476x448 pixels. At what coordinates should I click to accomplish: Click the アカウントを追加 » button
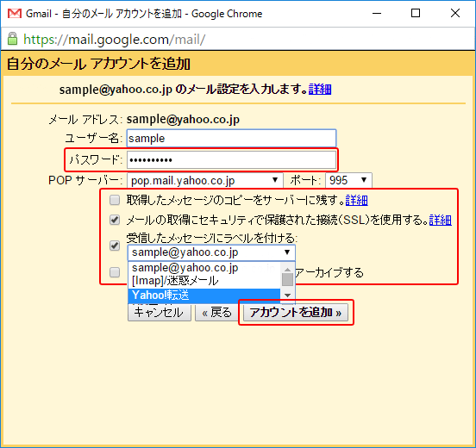(x=296, y=313)
